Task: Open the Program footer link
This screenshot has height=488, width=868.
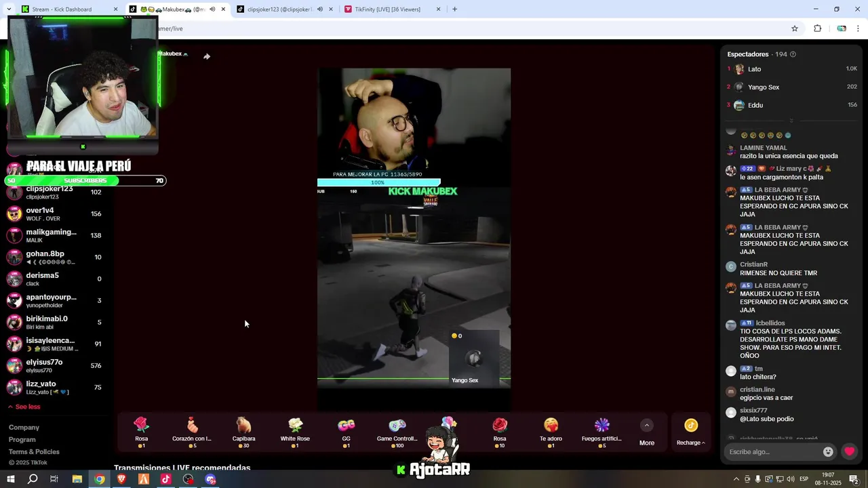Action: (22, 440)
